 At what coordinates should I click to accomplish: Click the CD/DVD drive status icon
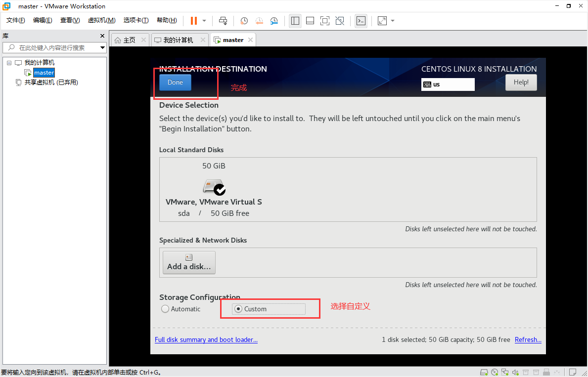click(495, 372)
